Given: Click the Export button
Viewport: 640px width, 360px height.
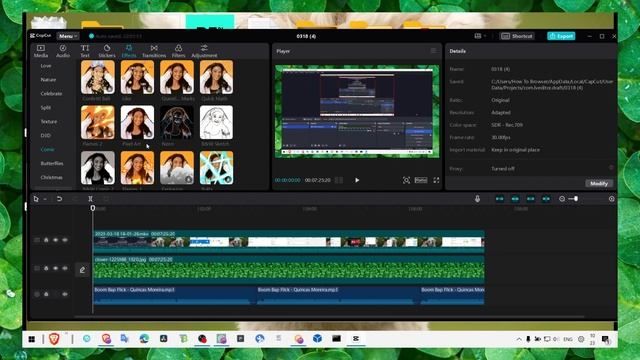Looking at the screenshot, I should pos(561,36).
